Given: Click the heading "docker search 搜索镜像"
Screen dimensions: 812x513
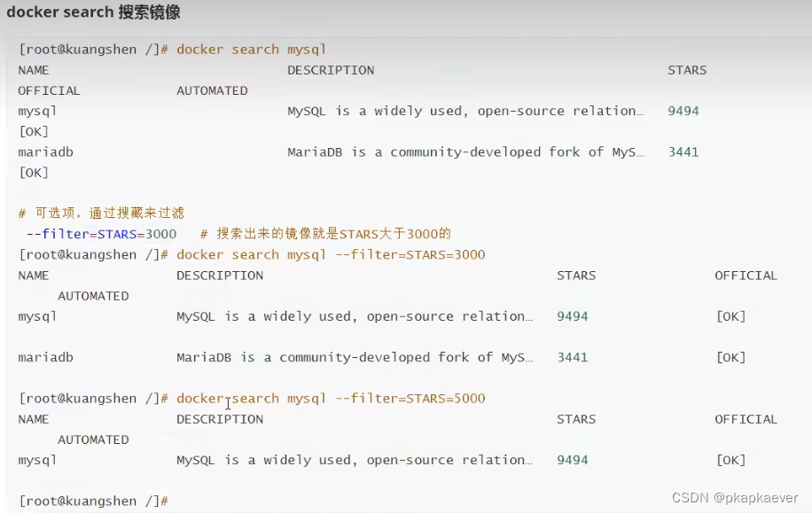Looking at the screenshot, I should (x=93, y=12).
